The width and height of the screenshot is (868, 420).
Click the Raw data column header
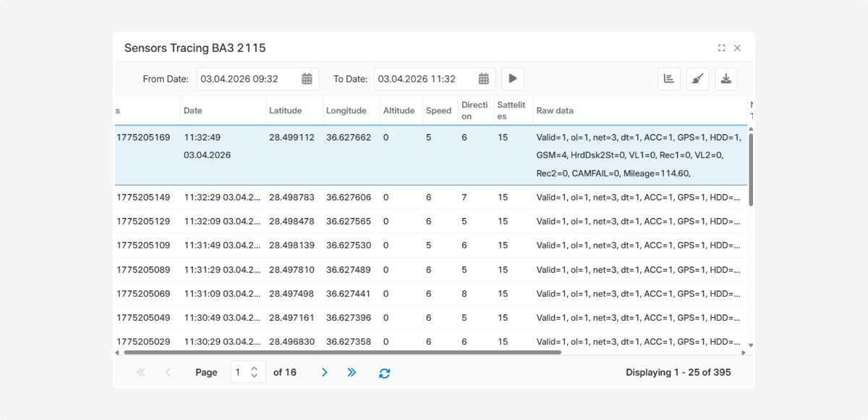(x=555, y=111)
